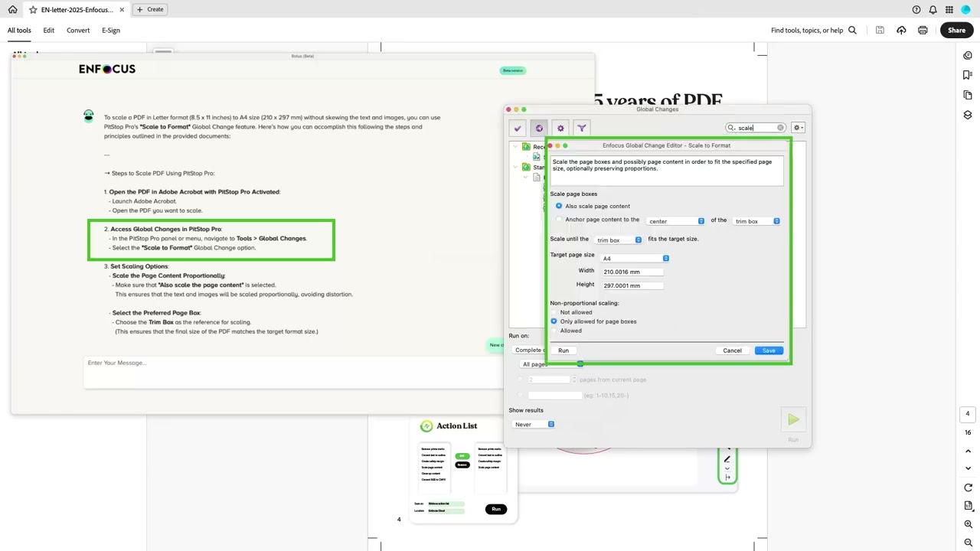This screenshot has width=980, height=551.
Task: Select 'pages from current page' radio
Action: [x=521, y=380]
